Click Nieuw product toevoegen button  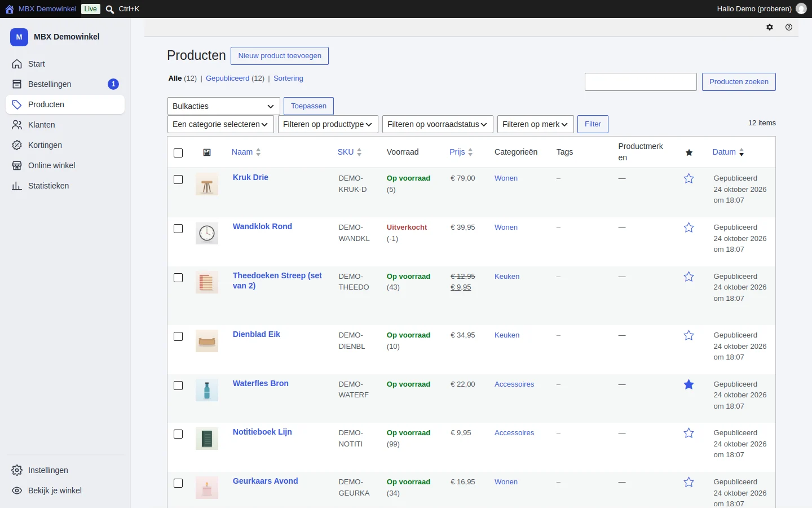(280, 56)
